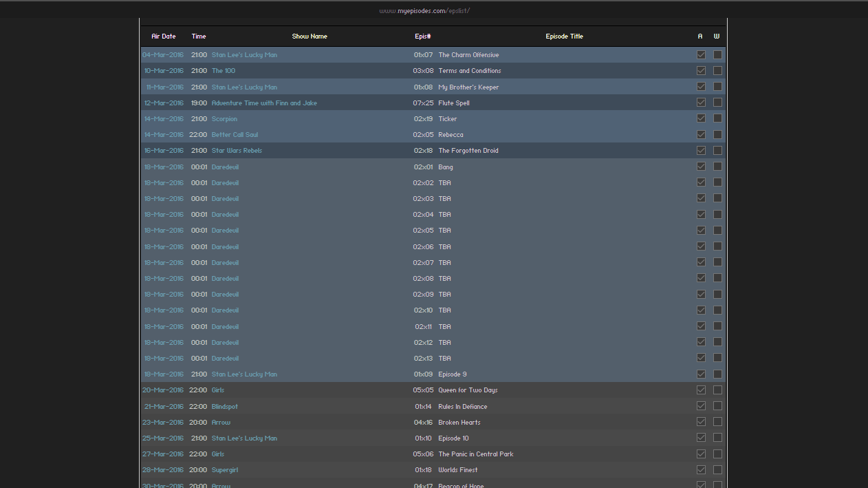Select the title Terms and Conditions
868x488 pixels.
point(470,71)
